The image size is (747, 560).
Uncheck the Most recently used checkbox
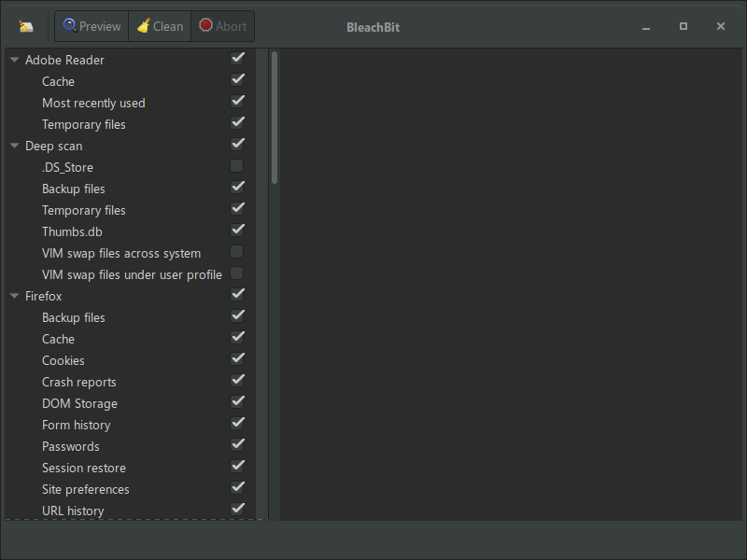(x=237, y=102)
